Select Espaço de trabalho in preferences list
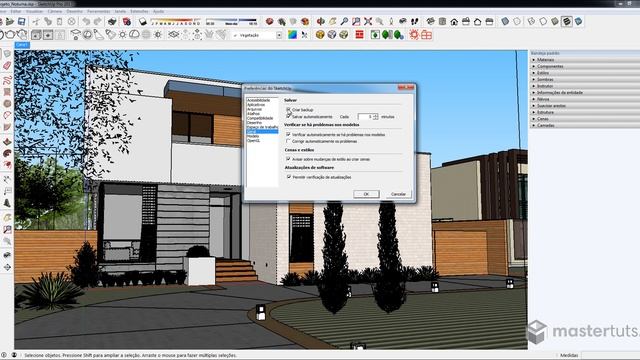The width and height of the screenshot is (640, 360). pyautogui.click(x=262, y=127)
